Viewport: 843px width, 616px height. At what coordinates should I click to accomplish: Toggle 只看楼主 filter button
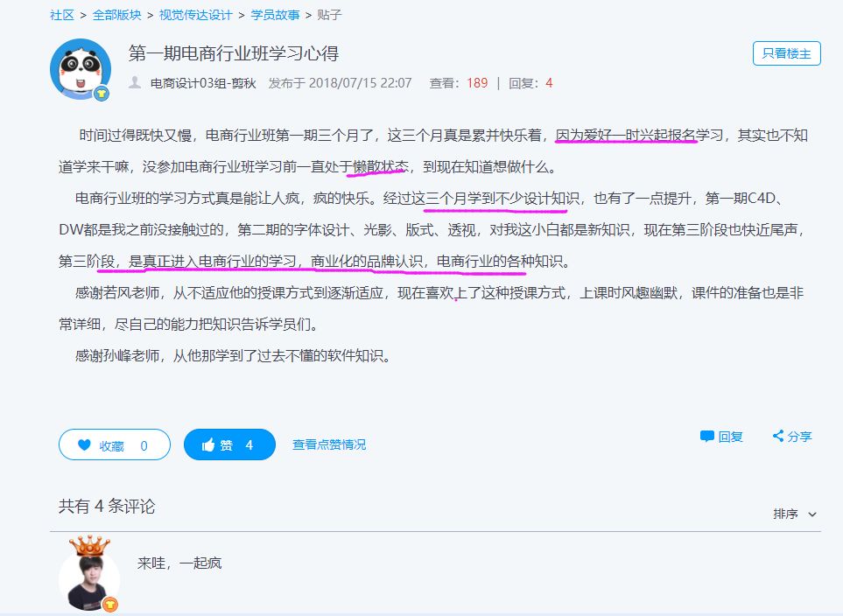click(786, 53)
